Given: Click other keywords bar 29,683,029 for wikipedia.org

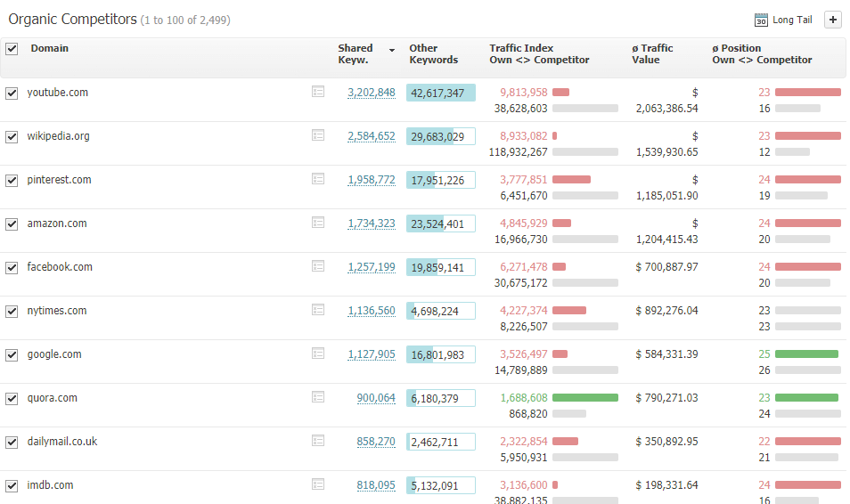Looking at the screenshot, I should (441, 136).
